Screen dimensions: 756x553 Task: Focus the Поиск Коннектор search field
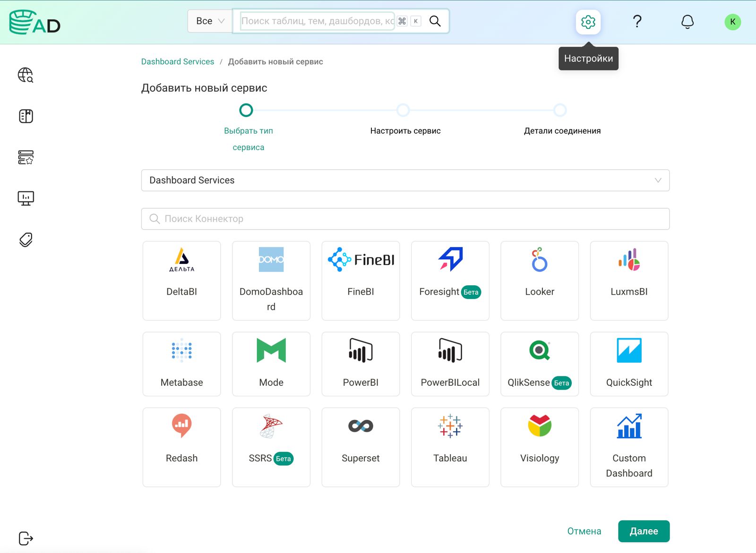[405, 219]
